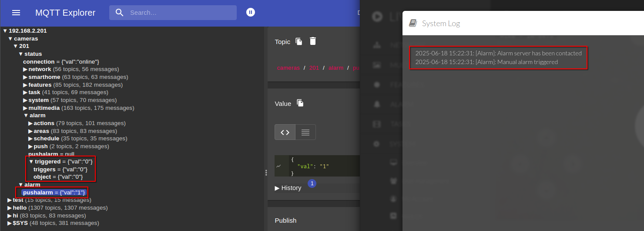
Task: Click the System Log book icon
Action: 413,23
